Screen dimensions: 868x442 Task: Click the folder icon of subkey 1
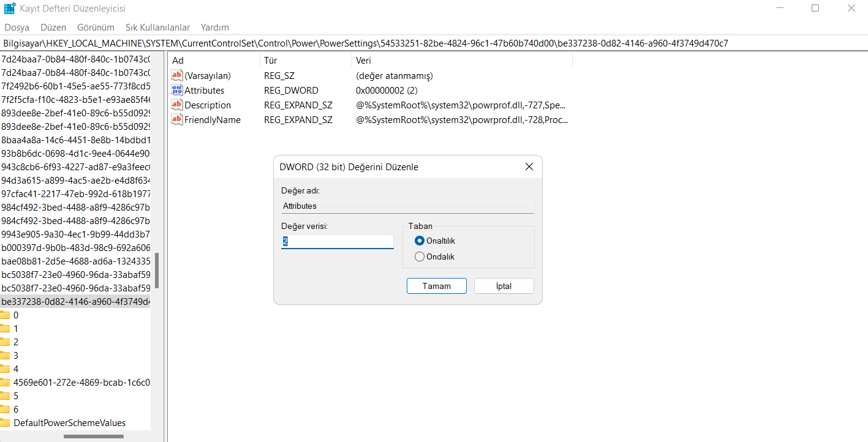(x=5, y=329)
